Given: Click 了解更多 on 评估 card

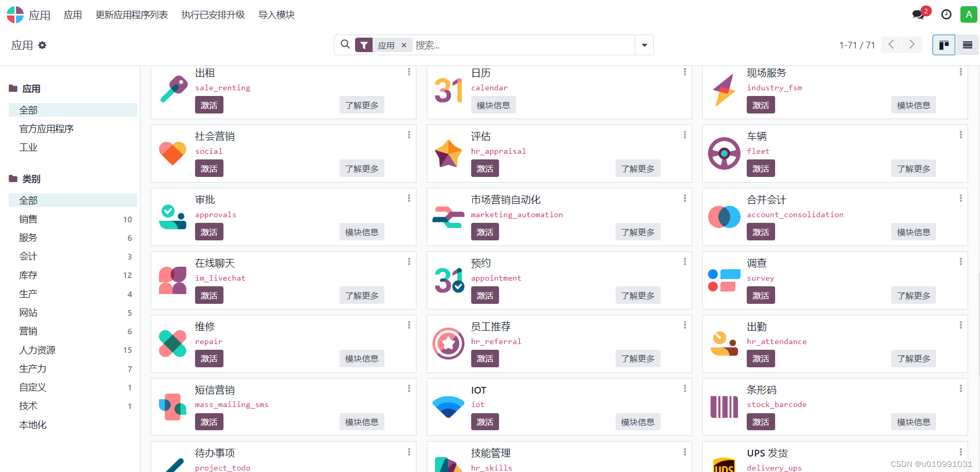Looking at the screenshot, I should (638, 169).
